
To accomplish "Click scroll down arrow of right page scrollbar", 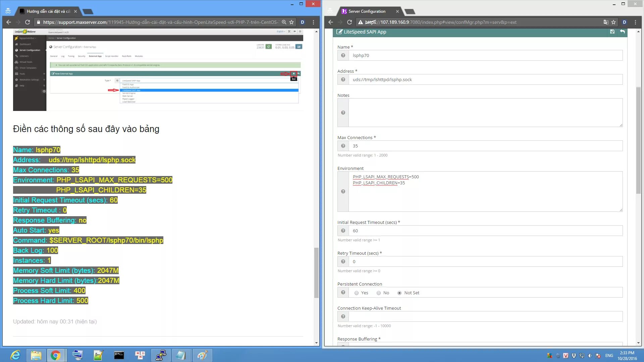I will click(638, 343).
